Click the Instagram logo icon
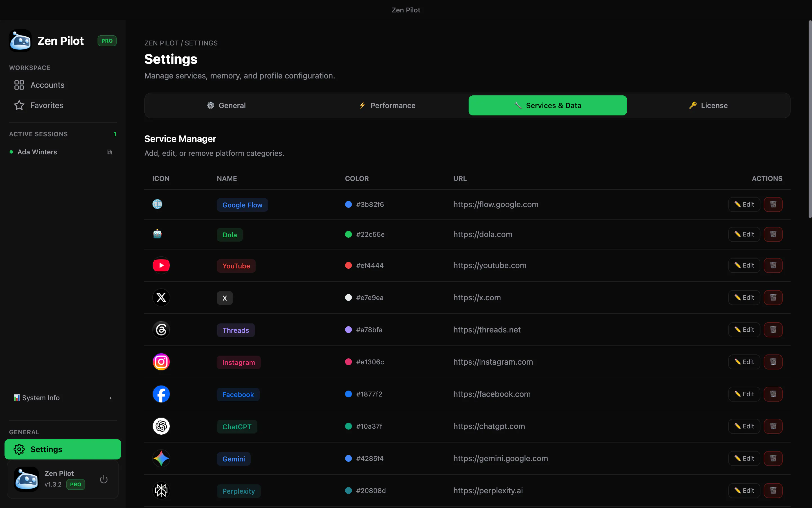The height and width of the screenshot is (508, 812). pos(161,362)
